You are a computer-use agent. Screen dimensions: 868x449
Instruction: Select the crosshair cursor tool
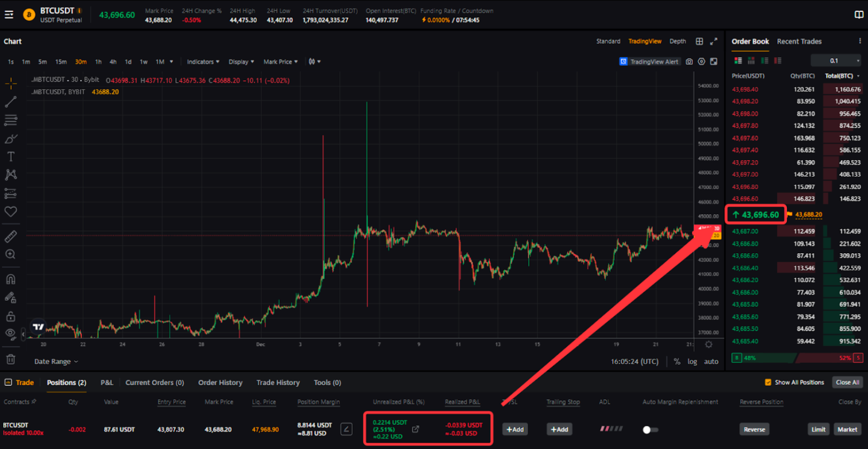click(10, 83)
